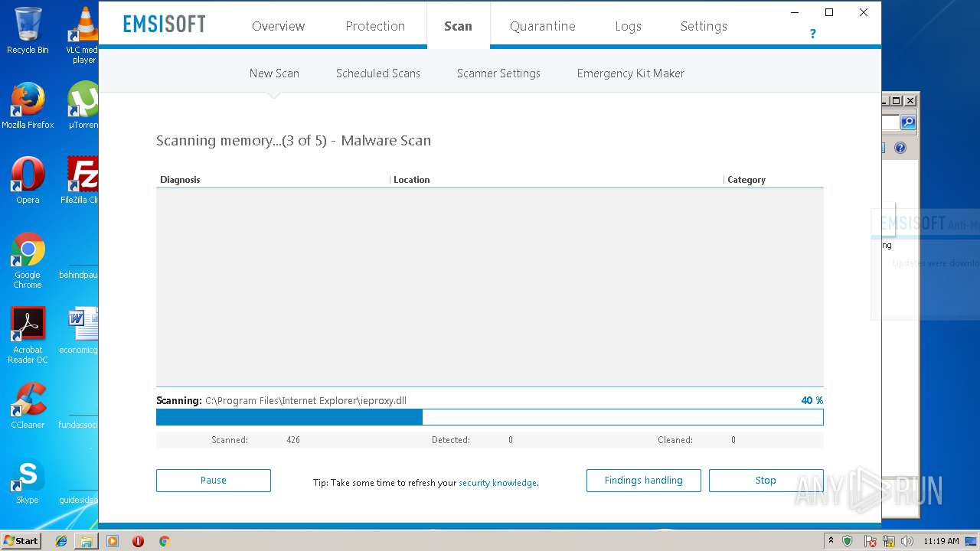Click the 40 % progress value
The height and width of the screenshot is (551, 980).
(x=812, y=400)
